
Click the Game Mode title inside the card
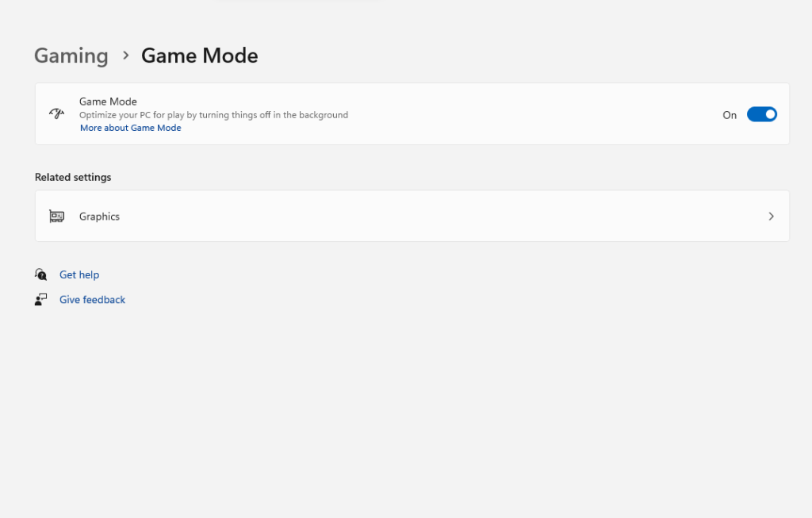coord(108,102)
